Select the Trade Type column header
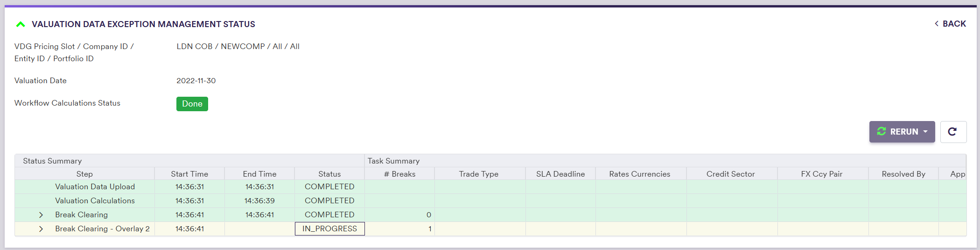This screenshot has height=250, width=980. pos(478,174)
